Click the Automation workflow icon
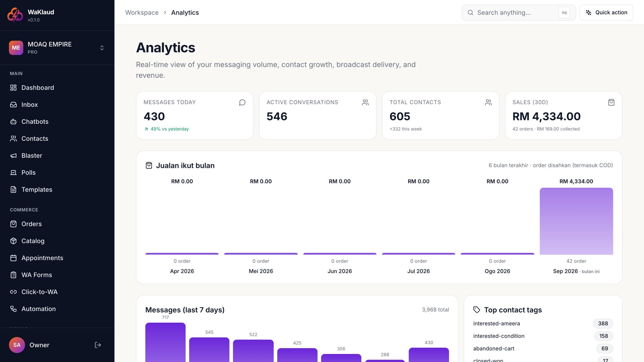This screenshot has height=362, width=644. click(x=13, y=309)
